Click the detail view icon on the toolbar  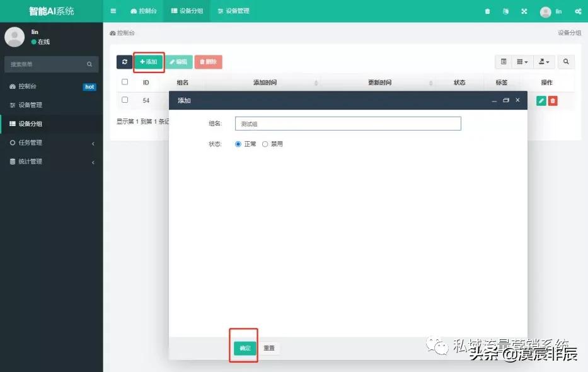point(504,61)
